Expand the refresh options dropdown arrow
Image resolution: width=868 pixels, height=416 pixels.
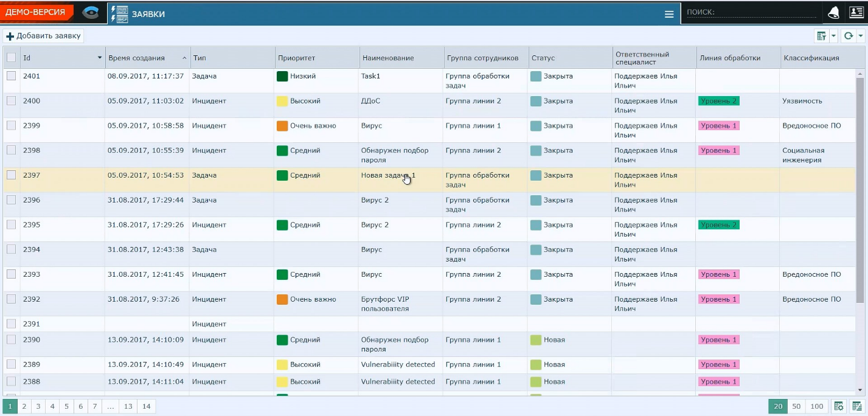tap(861, 36)
